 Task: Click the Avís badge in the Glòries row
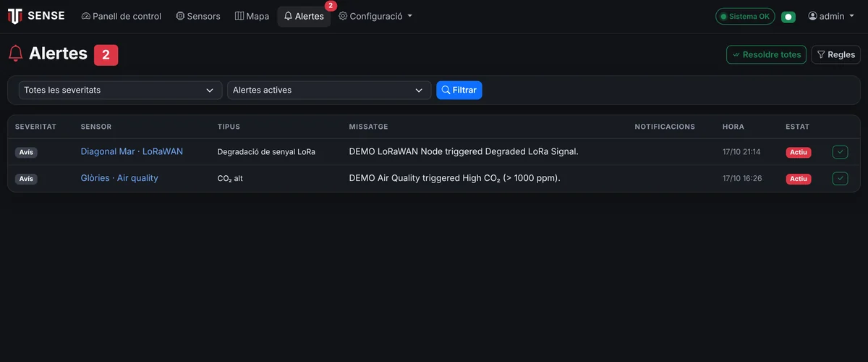pyautogui.click(x=26, y=179)
